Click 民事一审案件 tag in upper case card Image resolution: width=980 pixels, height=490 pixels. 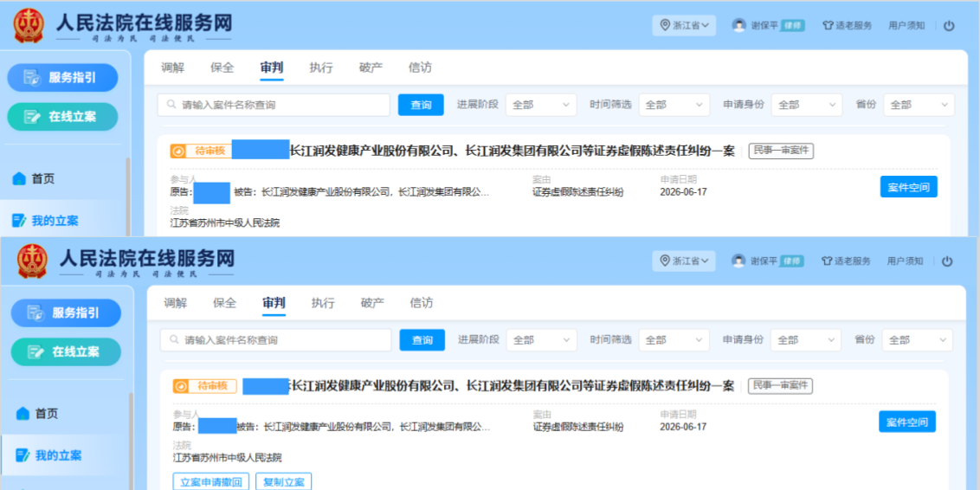coord(781,151)
